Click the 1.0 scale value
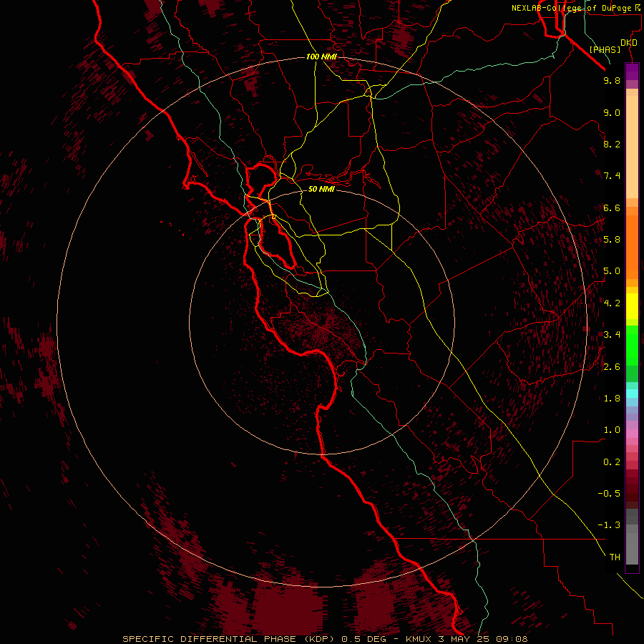 612,430
